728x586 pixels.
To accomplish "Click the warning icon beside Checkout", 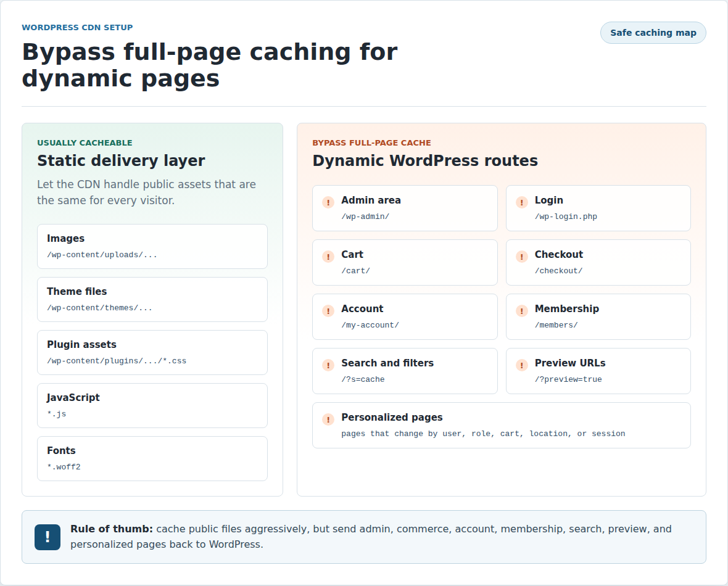I will click(521, 257).
